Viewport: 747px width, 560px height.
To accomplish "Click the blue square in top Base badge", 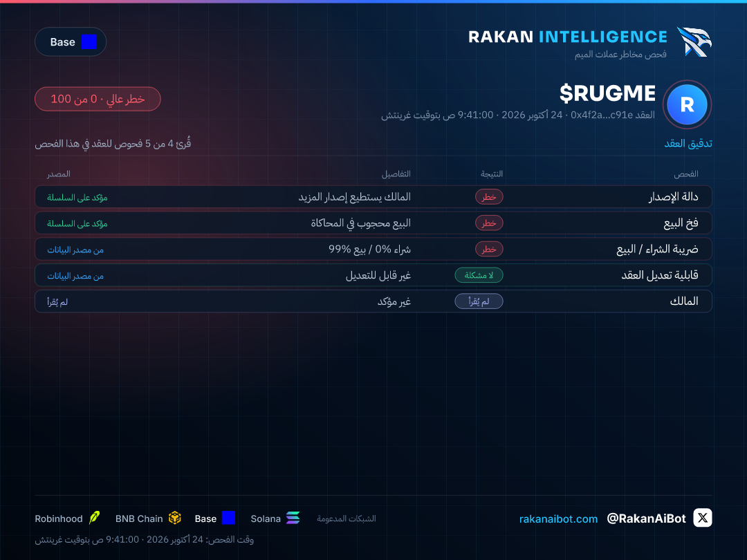I will point(89,42).
